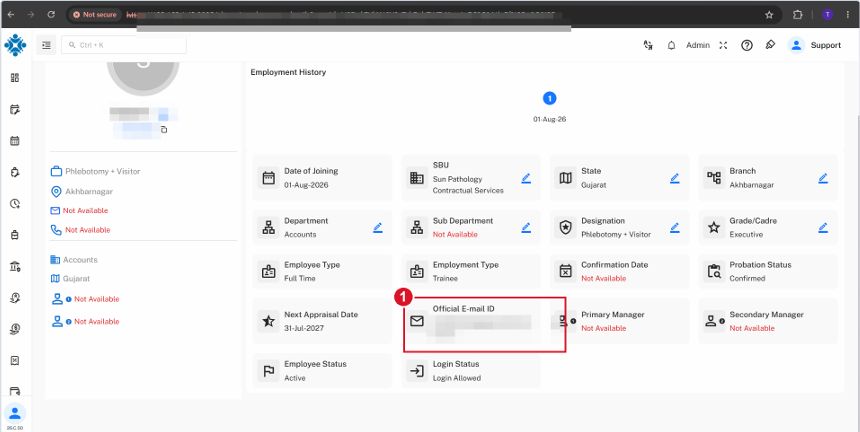Screen dimensions: 860x432
Task: Open the luggage icon in the sidebar
Action: [x=15, y=235]
